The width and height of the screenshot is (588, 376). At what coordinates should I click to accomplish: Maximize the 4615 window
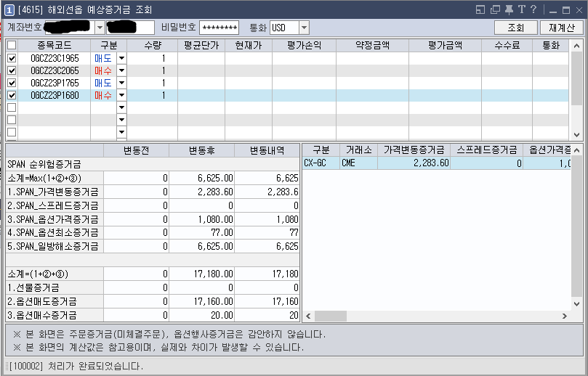click(564, 9)
